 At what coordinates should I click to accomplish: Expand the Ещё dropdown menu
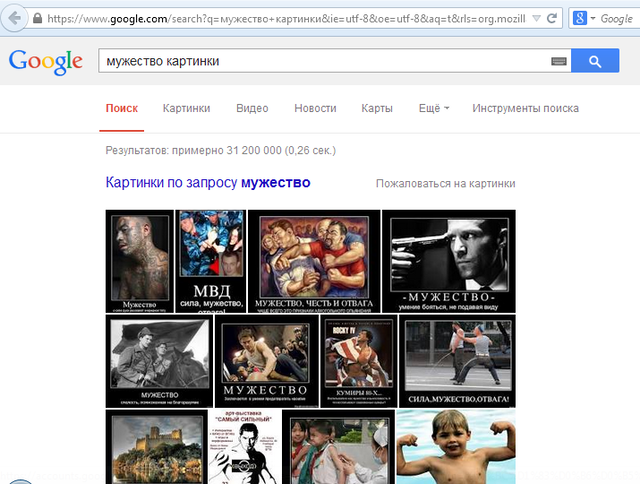tap(434, 108)
